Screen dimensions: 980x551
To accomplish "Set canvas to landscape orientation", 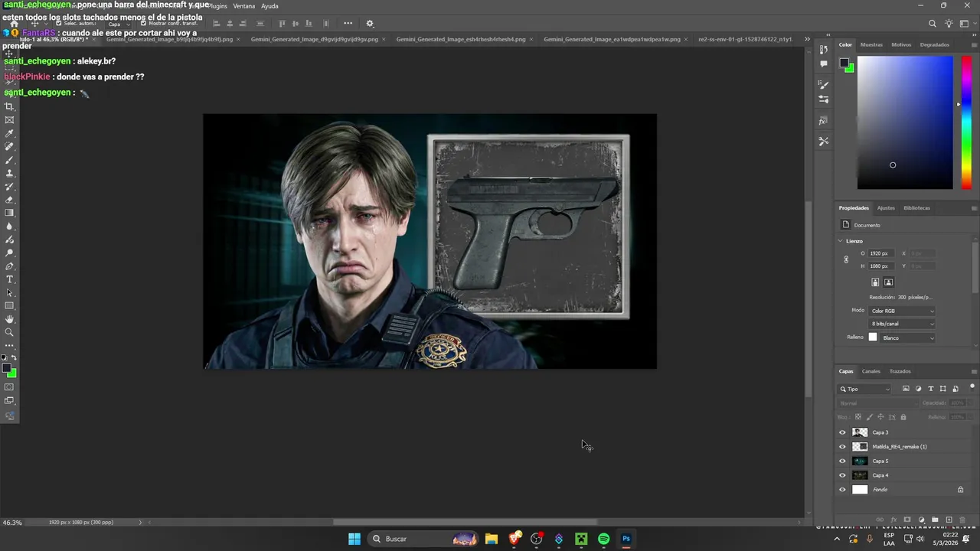I will point(889,282).
